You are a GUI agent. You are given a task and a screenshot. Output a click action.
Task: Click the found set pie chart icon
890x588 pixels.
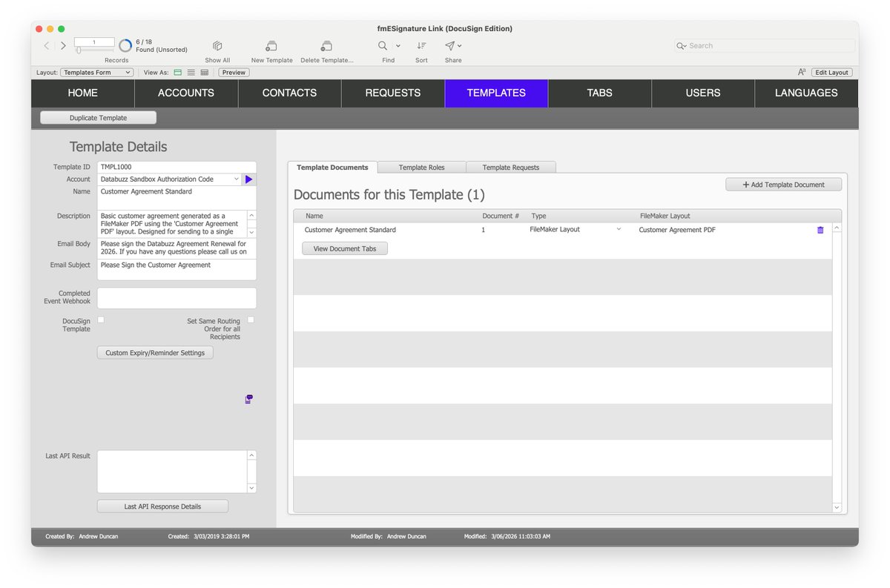click(125, 46)
